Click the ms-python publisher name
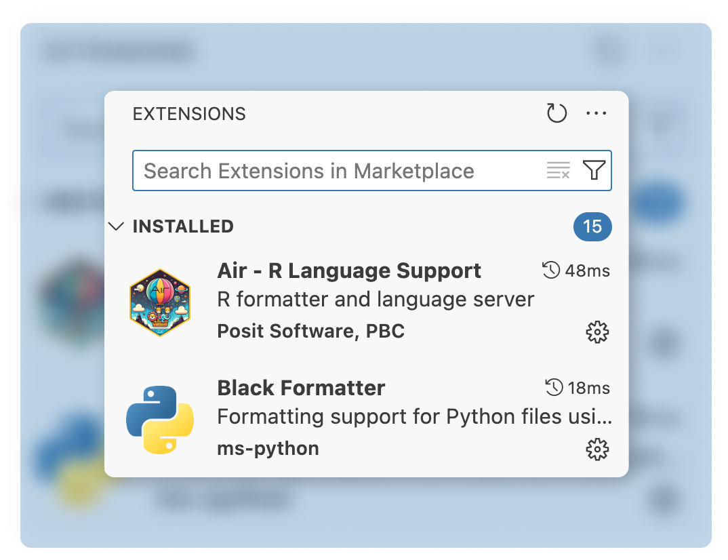 click(268, 449)
